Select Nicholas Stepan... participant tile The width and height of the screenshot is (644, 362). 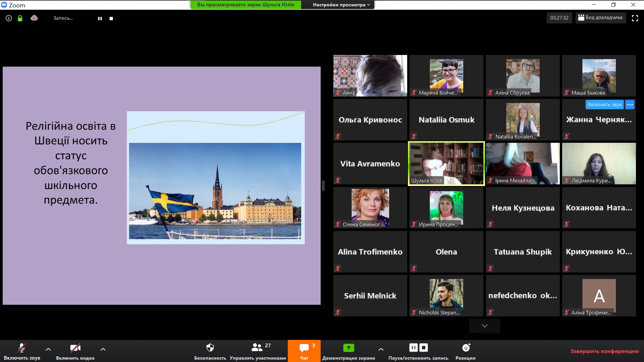tap(446, 296)
